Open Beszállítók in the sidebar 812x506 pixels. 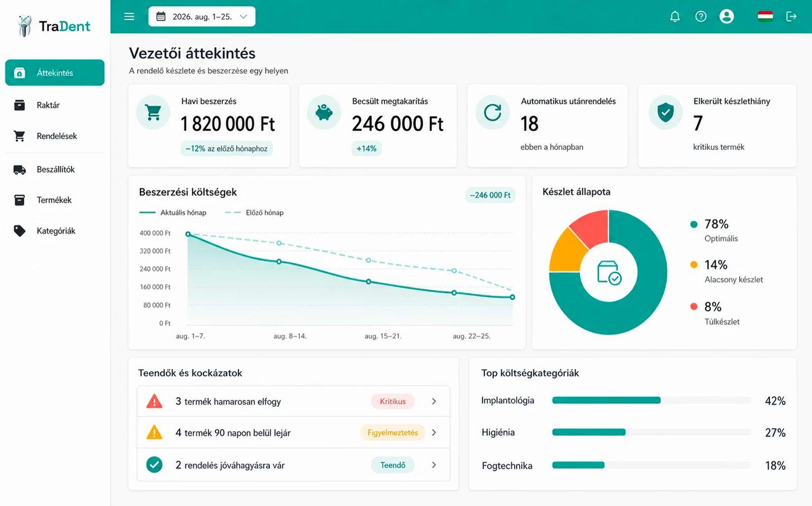tap(55, 169)
